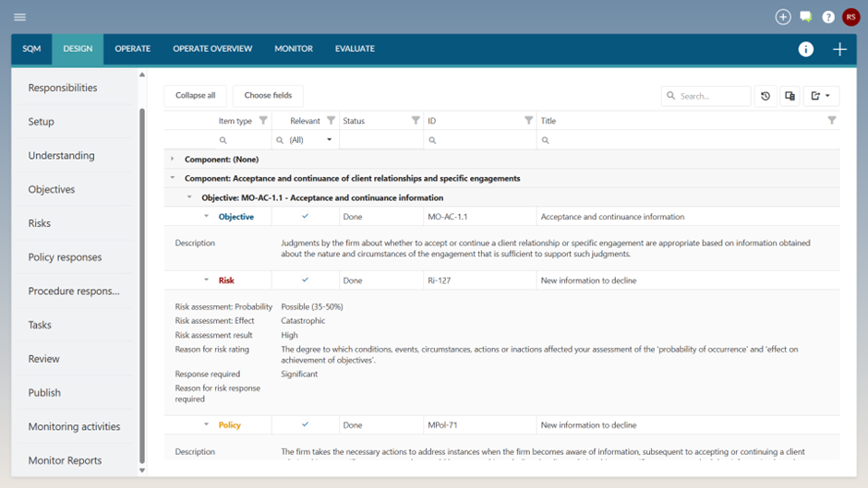Click the column layout icon beside history
The width and height of the screenshot is (868, 488).
790,96
